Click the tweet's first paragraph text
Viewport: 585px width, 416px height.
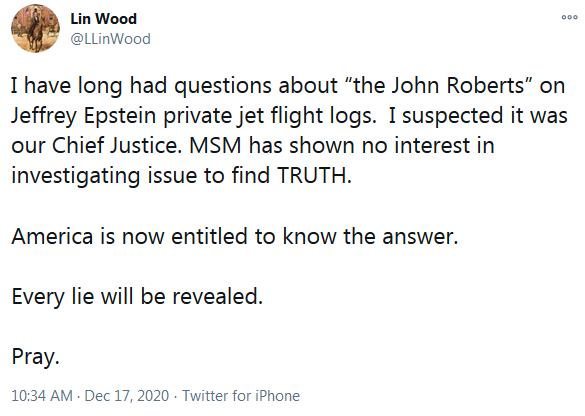(x=289, y=130)
